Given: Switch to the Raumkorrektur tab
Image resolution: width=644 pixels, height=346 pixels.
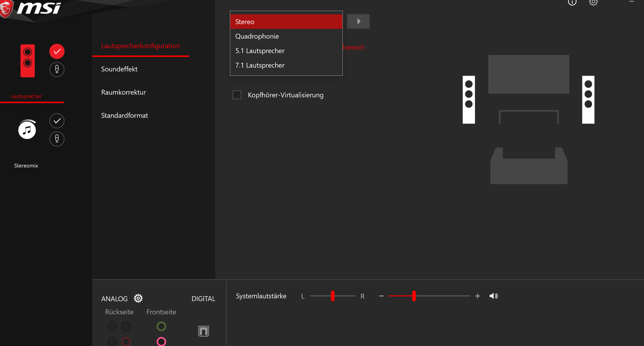Looking at the screenshot, I should click(123, 92).
